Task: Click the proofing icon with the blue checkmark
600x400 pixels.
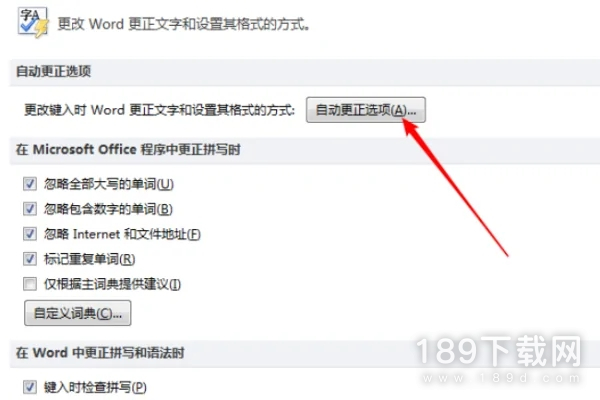Action: point(33,22)
